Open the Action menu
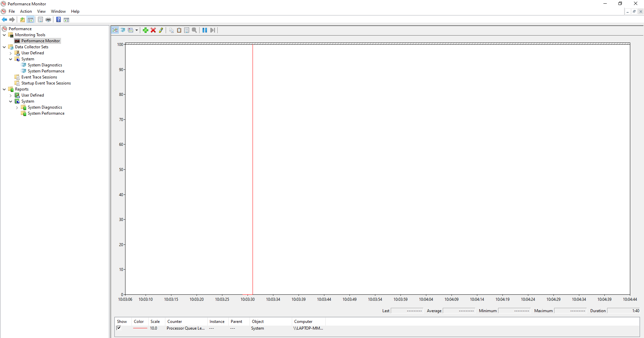The image size is (644, 338). [x=26, y=11]
